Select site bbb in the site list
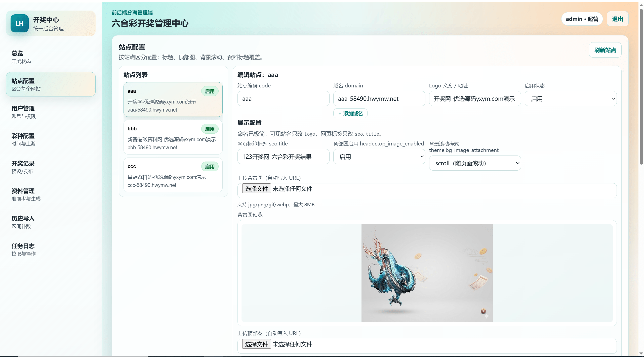Screen dimensions: 644x357 [x=173, y=137]
